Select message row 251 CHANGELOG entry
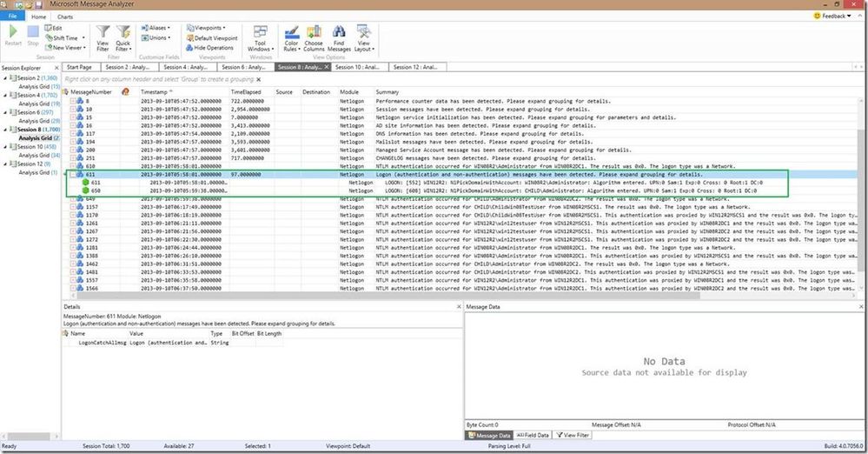 pos(464,158)
